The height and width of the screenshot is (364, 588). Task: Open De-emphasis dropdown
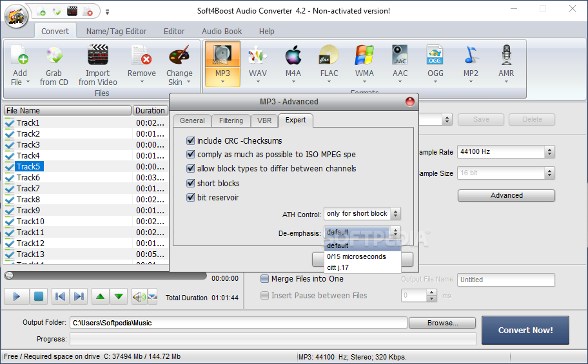coord(395,232)
